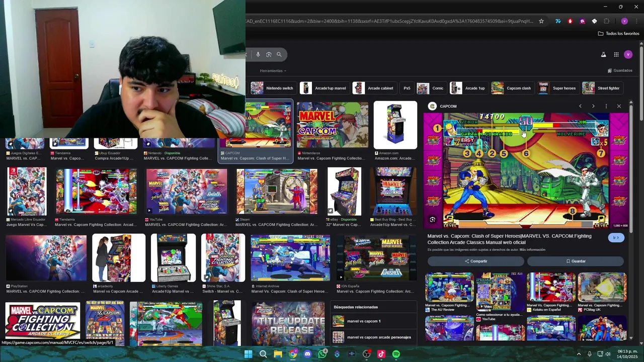Select the Ps5 filter chip
The image size is (644, 362).
click(x=407, y=88)
